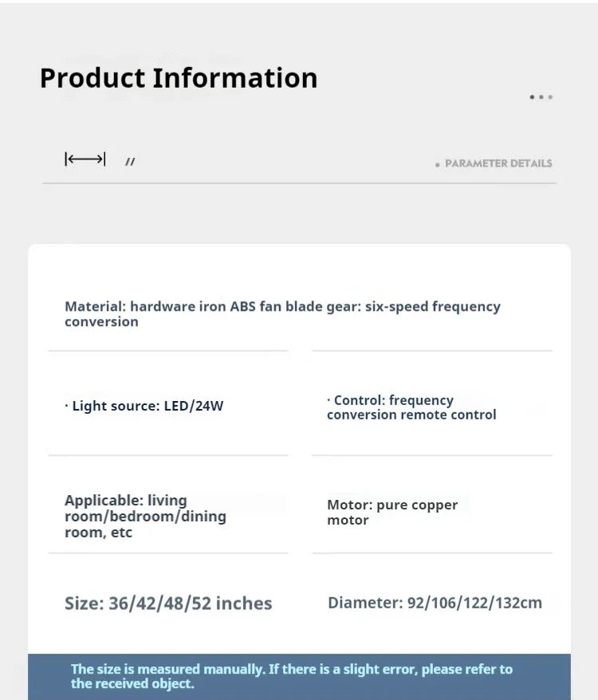Image resolution: width=598 pixels, height=700 pixels.
Task: Click the three-dots more icon
Action: tap(541, 97)
